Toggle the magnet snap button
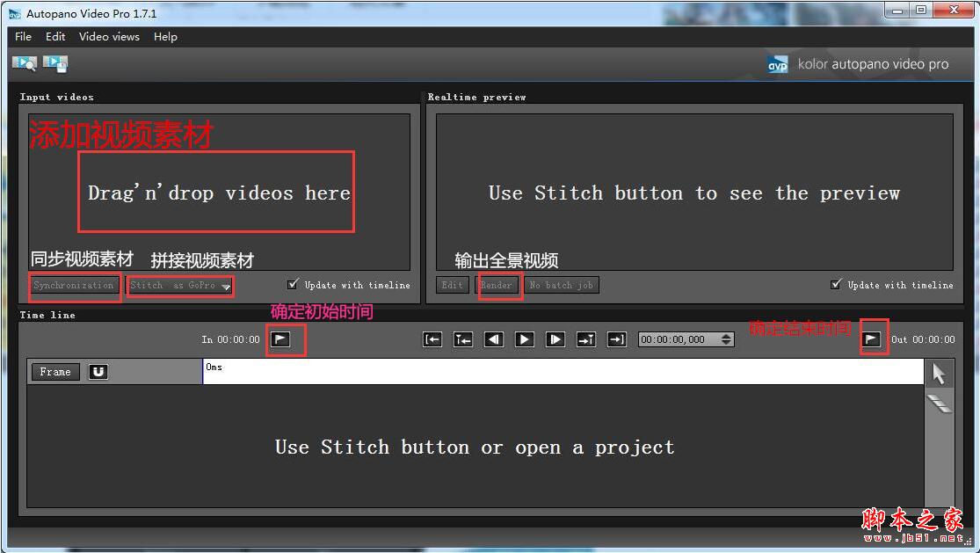 [x=98, y=372]
